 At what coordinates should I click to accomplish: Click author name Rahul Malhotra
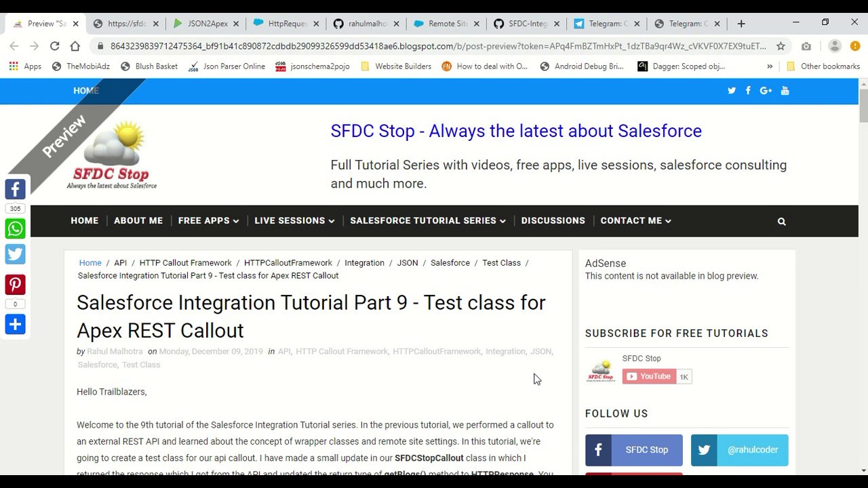pos(115,352)
